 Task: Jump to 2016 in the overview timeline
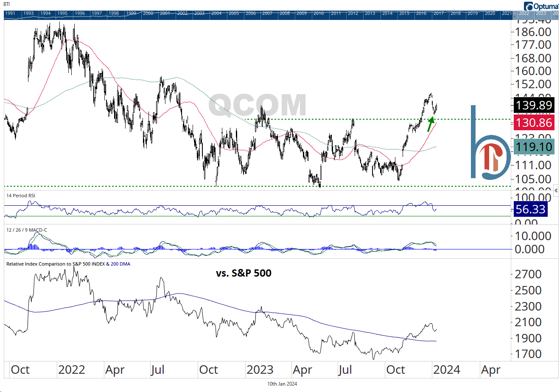421,14
